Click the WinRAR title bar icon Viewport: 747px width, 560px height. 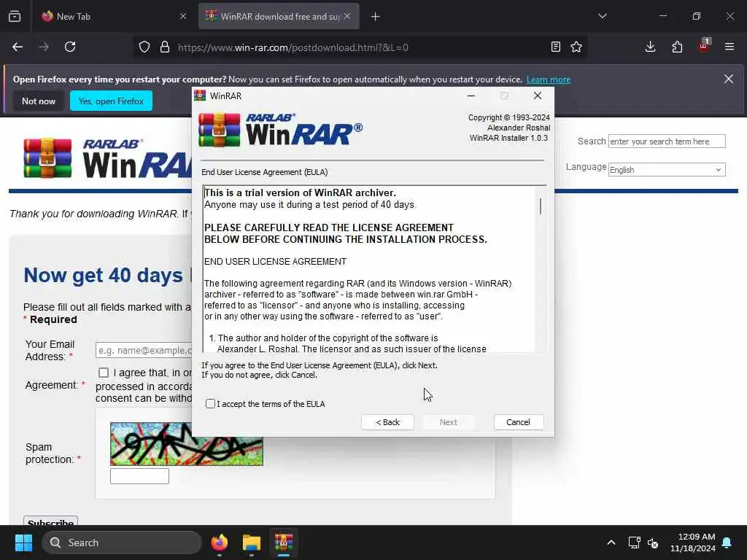point(200,96)
